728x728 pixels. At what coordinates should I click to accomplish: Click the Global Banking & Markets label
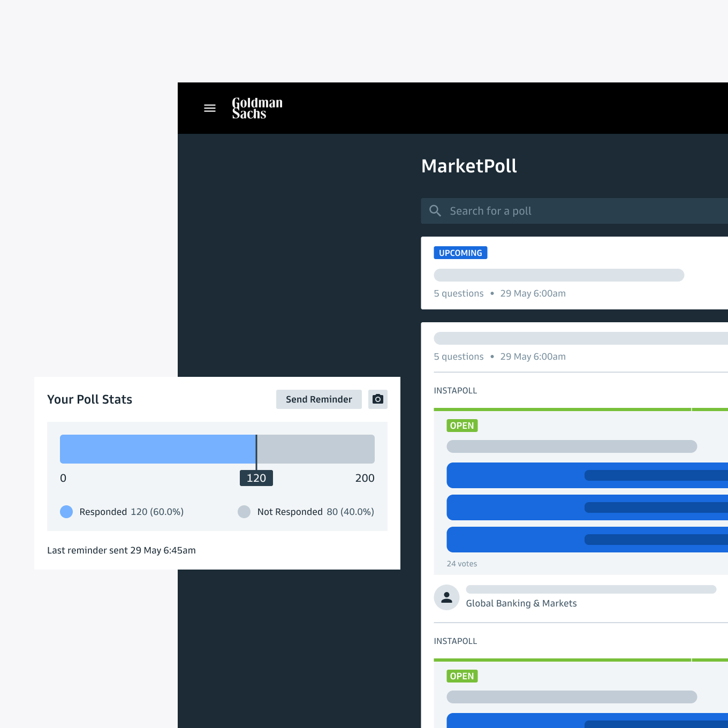point(521,603)
